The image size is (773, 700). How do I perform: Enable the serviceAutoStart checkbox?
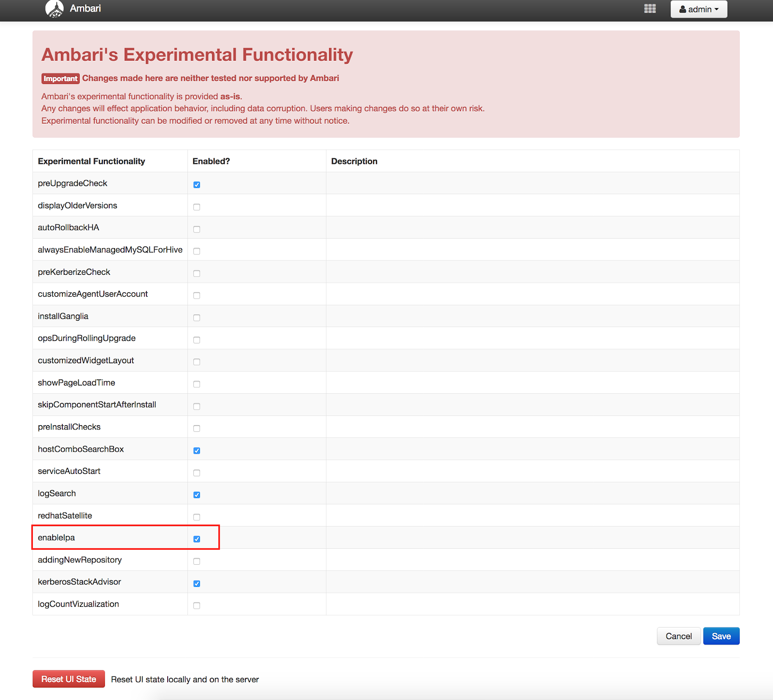(197, 472)
